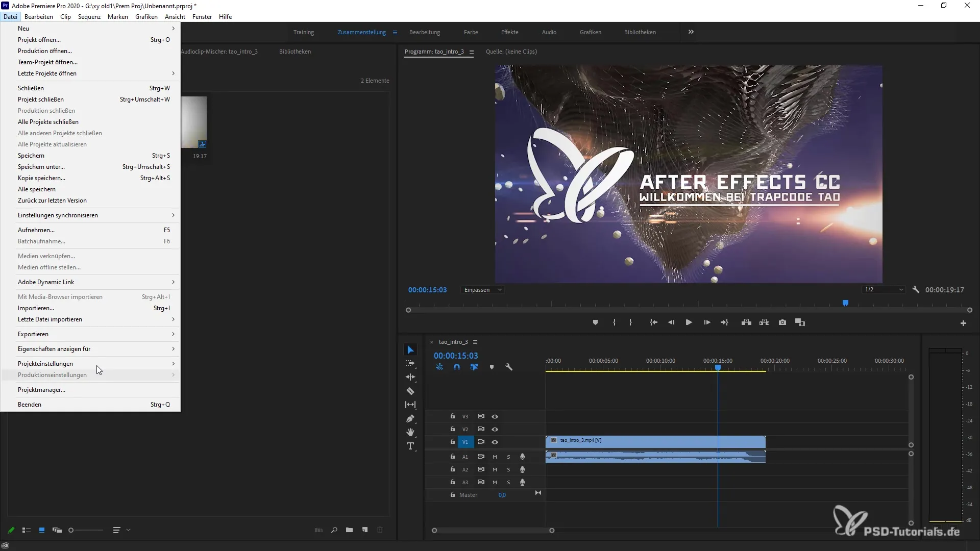This screenshot has width=980, height=551.
Task: Toggle lock on track V3
Action: click(452, 416)
